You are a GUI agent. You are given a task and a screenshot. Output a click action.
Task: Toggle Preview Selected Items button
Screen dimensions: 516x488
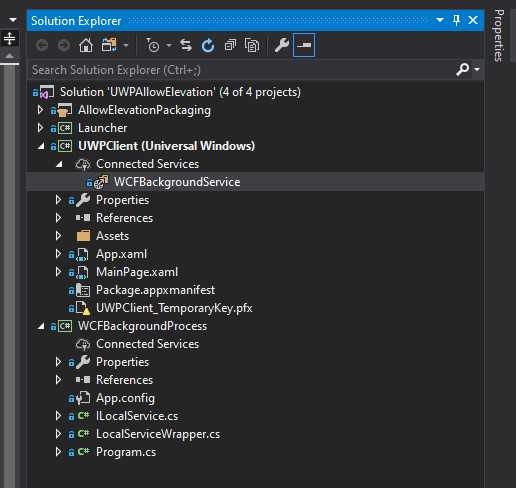(304, 45)
